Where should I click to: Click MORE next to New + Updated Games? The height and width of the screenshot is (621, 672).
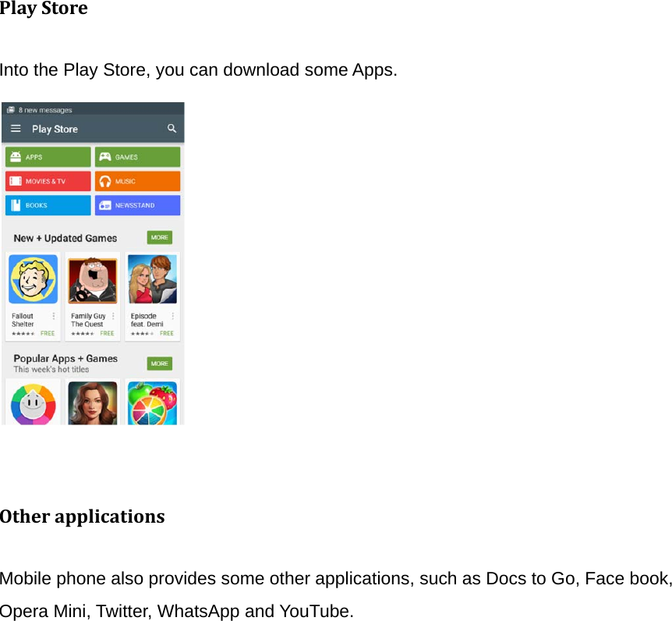[x=159, y=237]
